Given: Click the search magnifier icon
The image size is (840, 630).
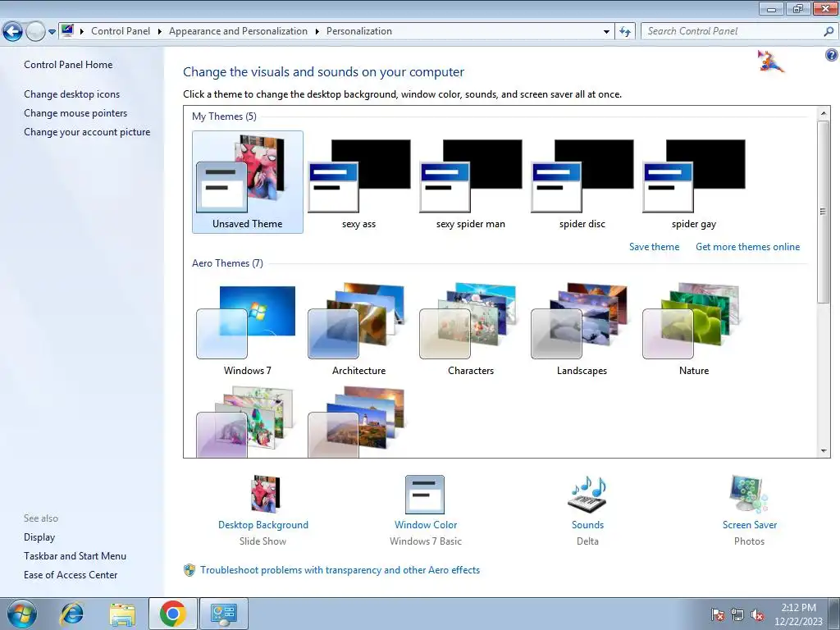Looking at the screenshot, I should (x=829, y=31).
